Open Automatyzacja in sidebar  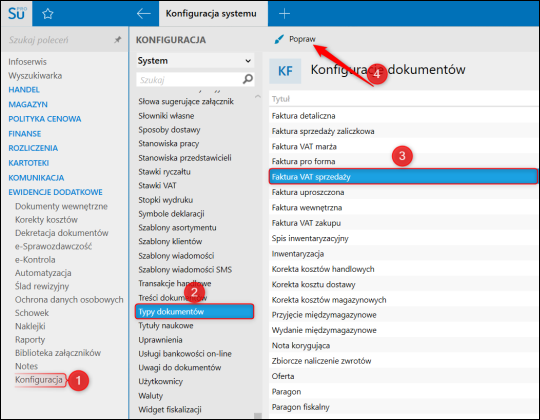tap(43, 273)
